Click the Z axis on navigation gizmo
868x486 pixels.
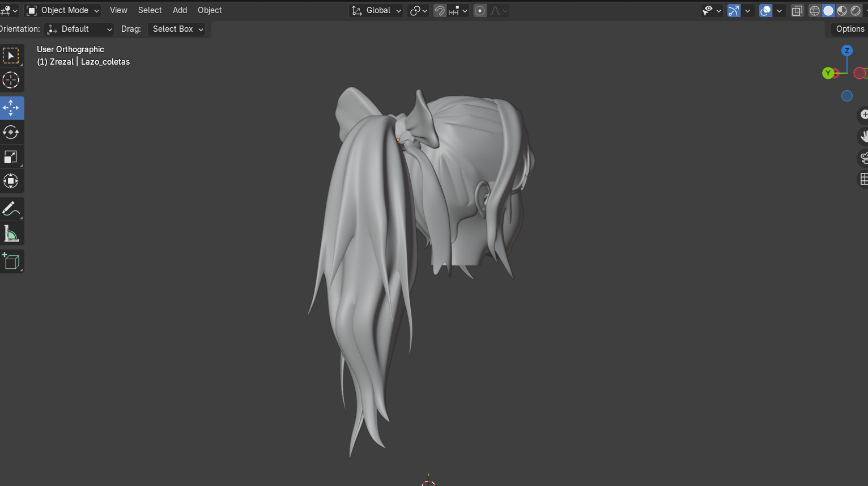(x=847, y=50)
